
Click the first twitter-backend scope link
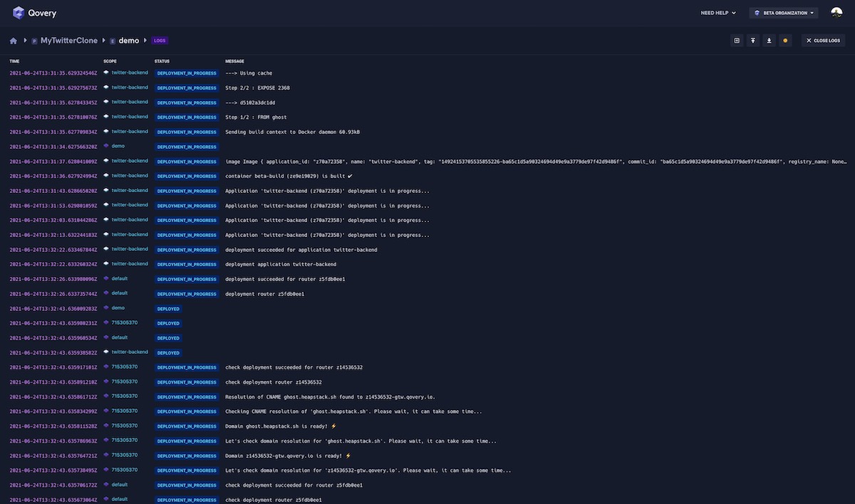coord(130,73)
